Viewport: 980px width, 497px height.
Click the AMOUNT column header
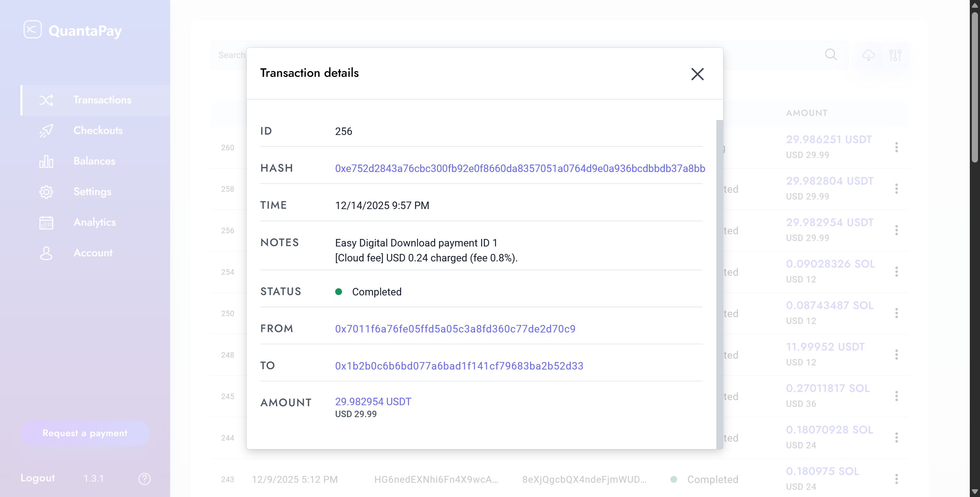coord(806,113)
